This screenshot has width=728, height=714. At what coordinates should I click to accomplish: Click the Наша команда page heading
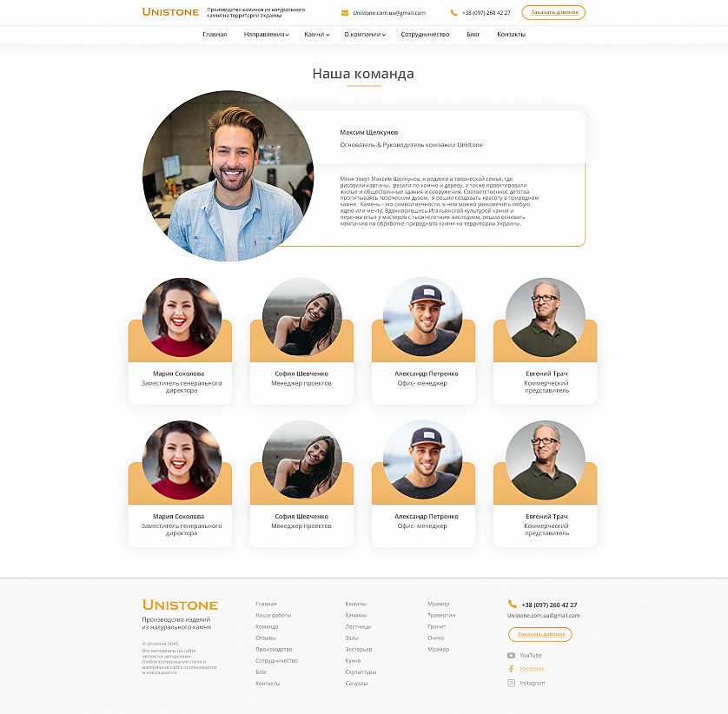tap(363, 74)
